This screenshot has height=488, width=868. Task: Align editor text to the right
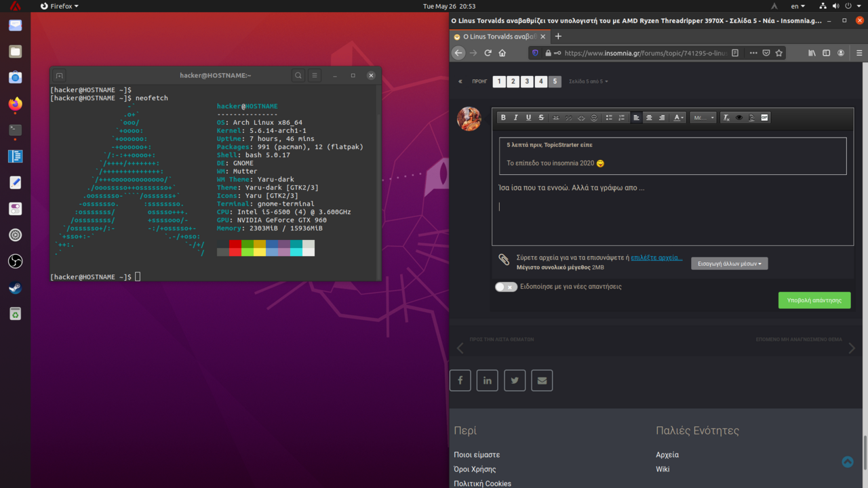pos(662,117)
